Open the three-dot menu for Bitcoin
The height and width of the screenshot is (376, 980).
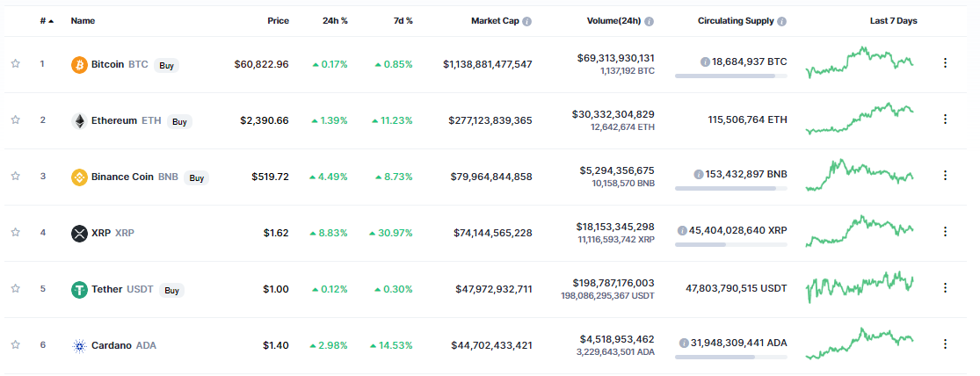(945, 63)
